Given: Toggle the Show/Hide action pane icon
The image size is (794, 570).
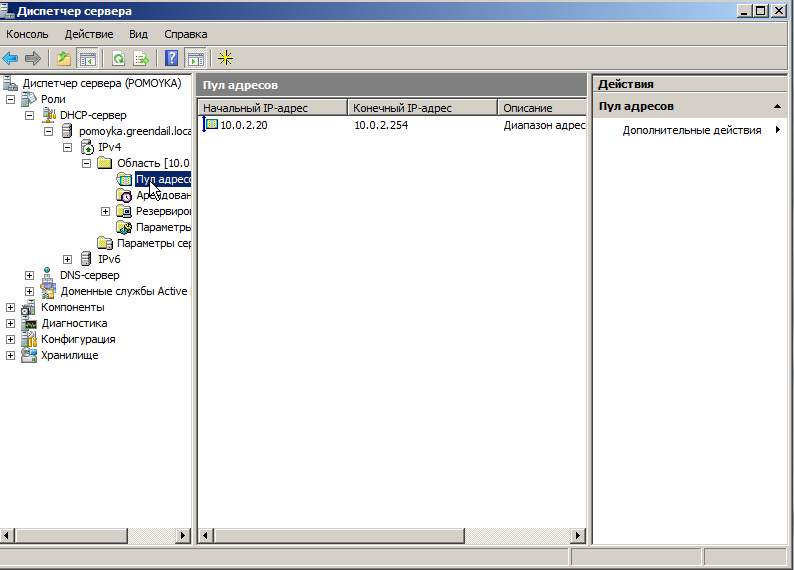Looking at the screenshot, I should pos(195,58).
